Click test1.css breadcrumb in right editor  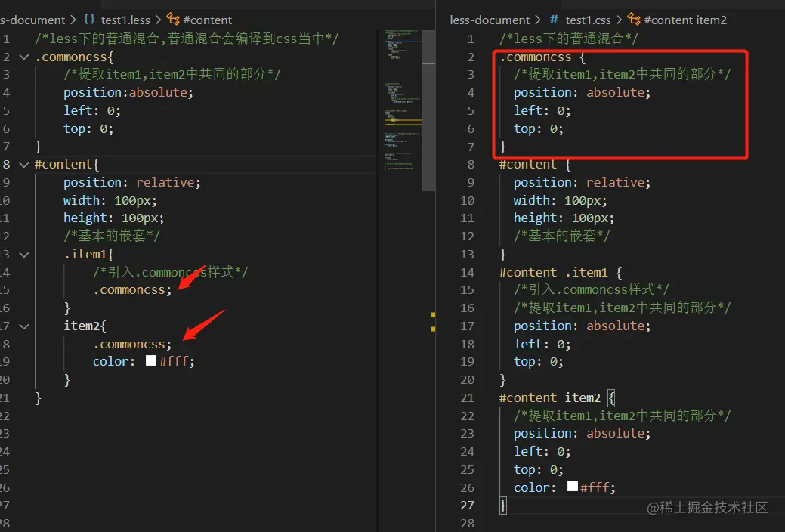coord(588,20)
